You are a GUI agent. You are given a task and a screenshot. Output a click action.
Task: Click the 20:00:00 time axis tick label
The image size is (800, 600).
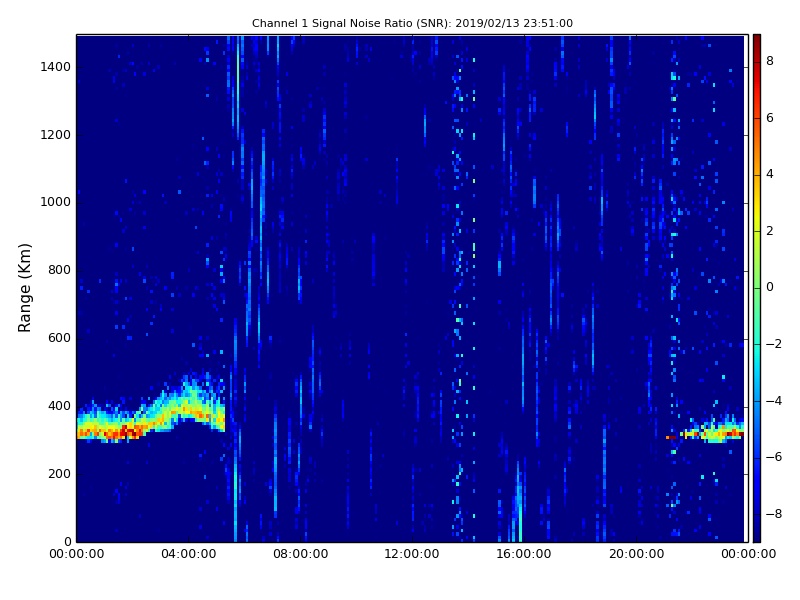point(636,554)
